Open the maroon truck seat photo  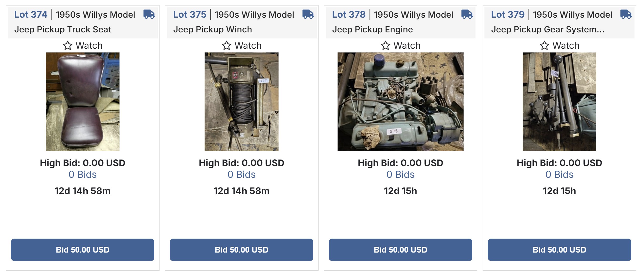(83, 102)
